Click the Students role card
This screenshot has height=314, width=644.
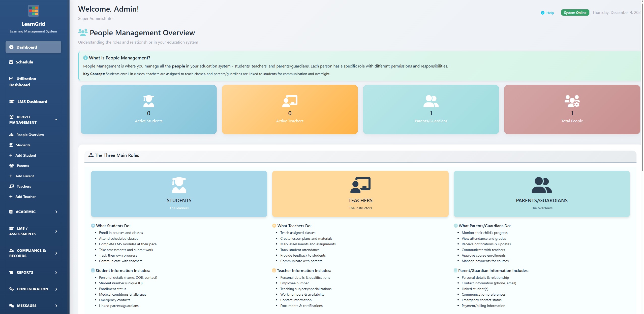coord(179,194)
